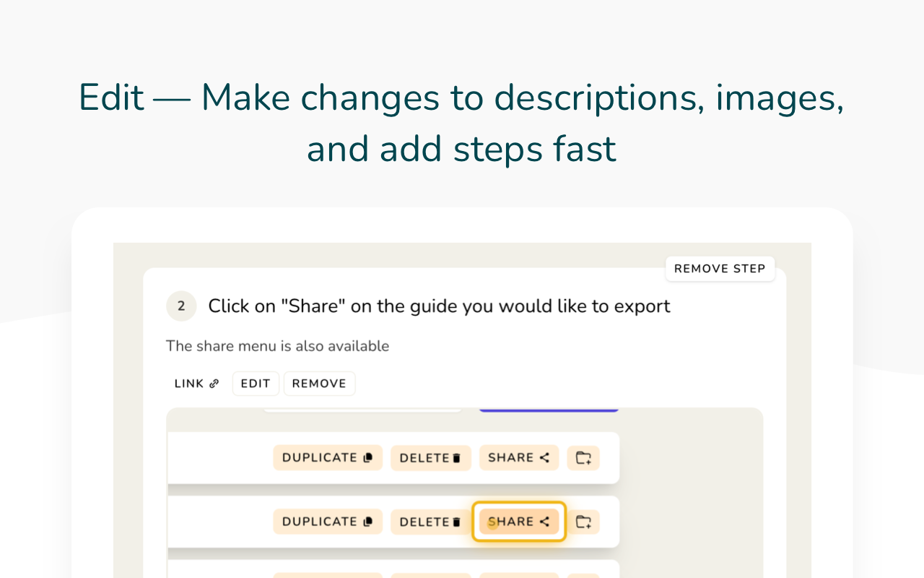The image size is (924, 578).
Task: Click the add-to-folder icon beside highlighted SHARE
Action: coord(583,521)
